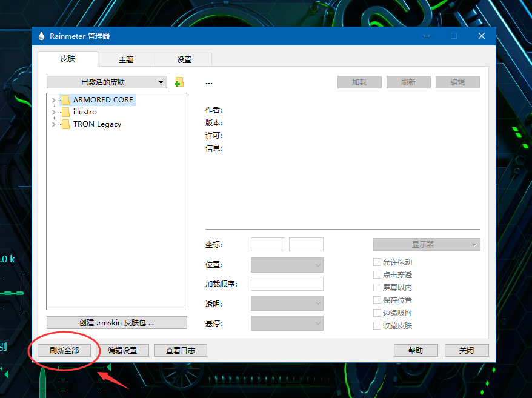Enable the 允许拖动 checkbox

tap(377, 262)
